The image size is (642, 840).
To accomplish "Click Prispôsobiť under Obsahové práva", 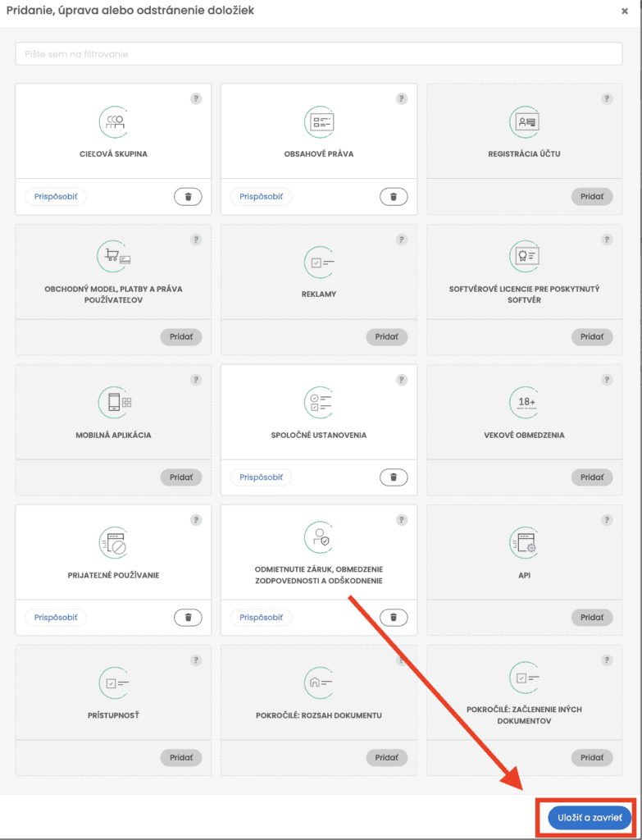I will pos(261,197).
